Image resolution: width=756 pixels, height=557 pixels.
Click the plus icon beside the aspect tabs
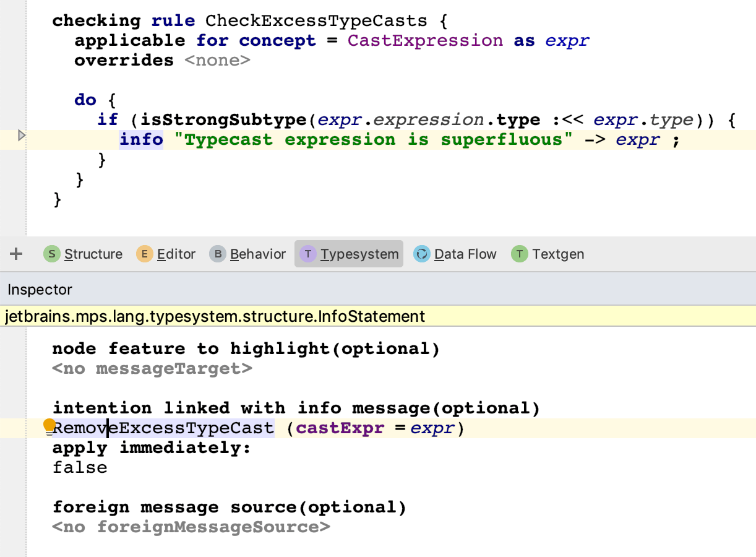coord(17,254)
